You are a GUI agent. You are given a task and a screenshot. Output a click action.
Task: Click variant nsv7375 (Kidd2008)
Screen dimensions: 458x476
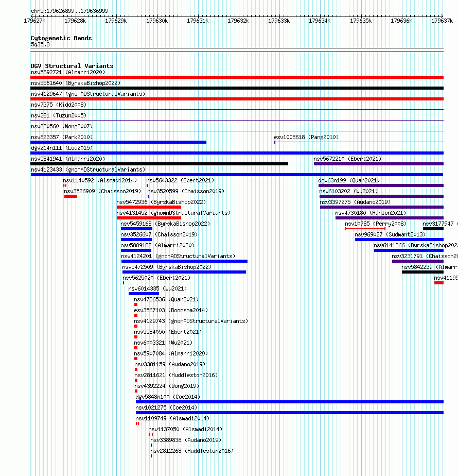[59, 105]
